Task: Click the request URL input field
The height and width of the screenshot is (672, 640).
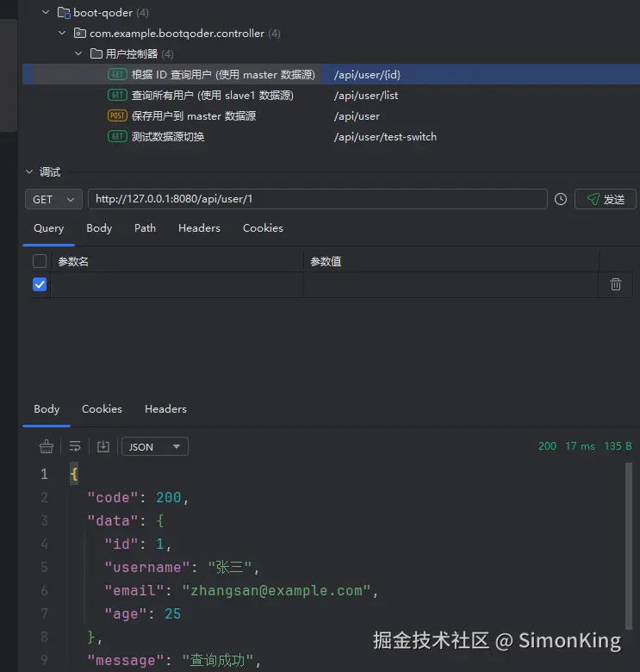Action: pyautogui.click(x=317, y=199)
